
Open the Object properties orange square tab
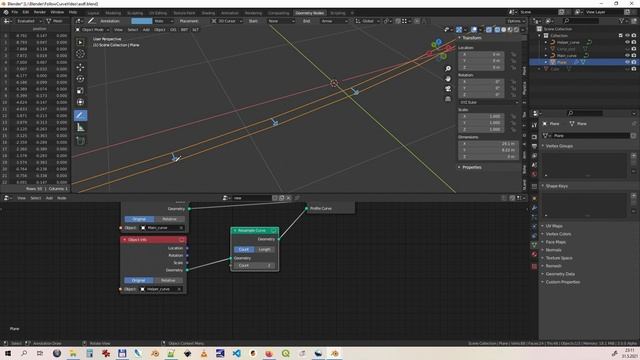tap(534, 198)
